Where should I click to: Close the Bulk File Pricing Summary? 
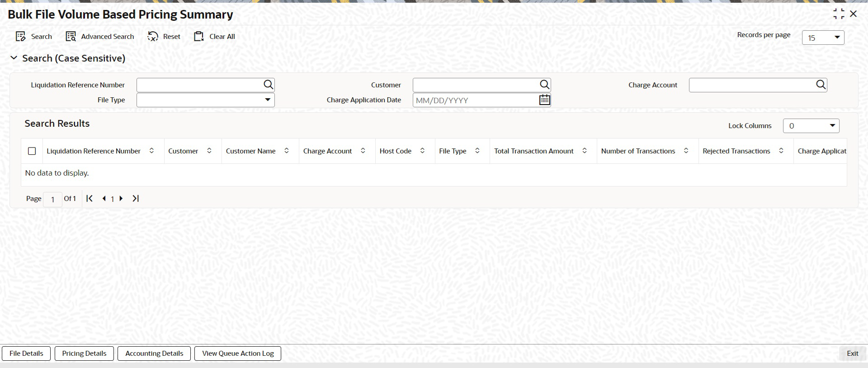click(x=854, y=14)
